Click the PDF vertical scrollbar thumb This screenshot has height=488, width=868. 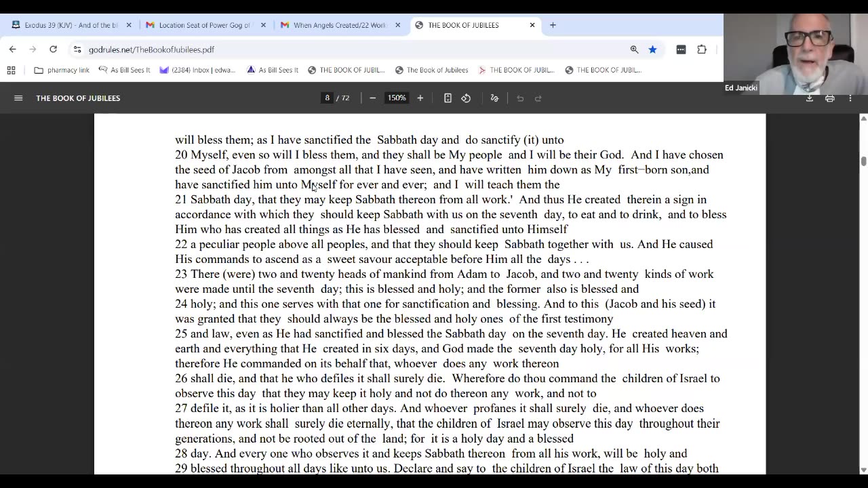click(x=863, y=161)
